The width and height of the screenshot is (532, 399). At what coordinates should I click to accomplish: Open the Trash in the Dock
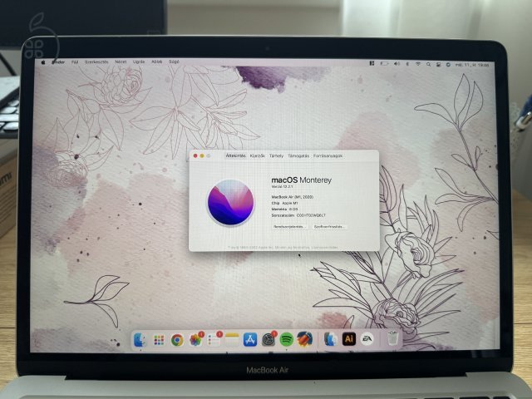(x=392, y=338)
